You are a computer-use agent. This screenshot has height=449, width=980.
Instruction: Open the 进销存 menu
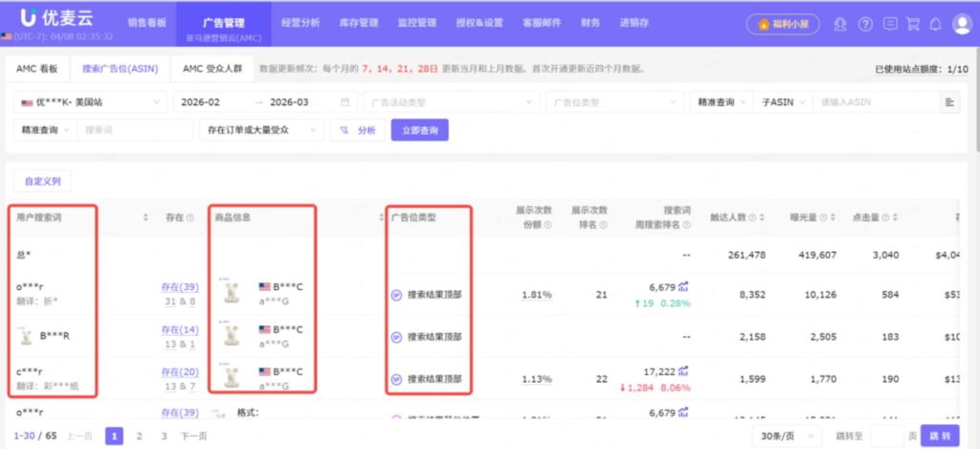(634, 23)
